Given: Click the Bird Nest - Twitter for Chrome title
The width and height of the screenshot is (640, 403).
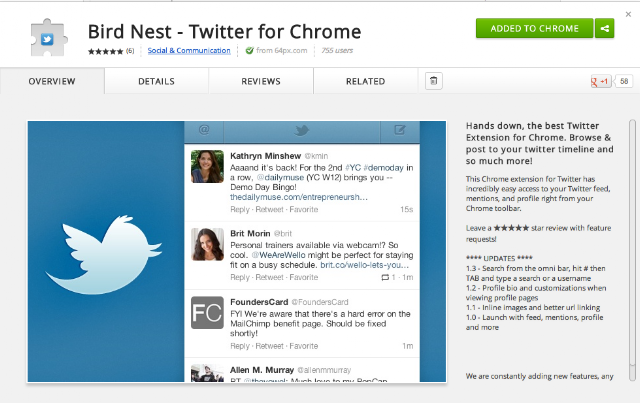Looking at the screenshot, I should 224,31.
